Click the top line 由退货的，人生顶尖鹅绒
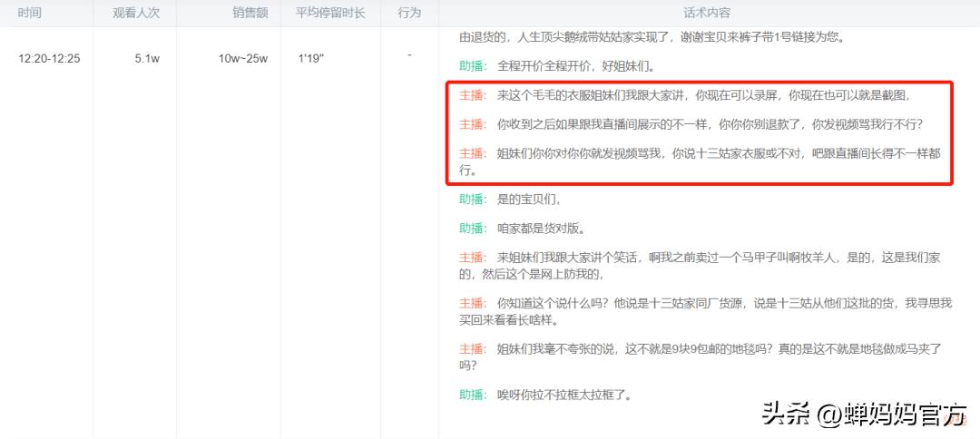The height and width of the screenshot is (439, 980). [x=652, y=37]
